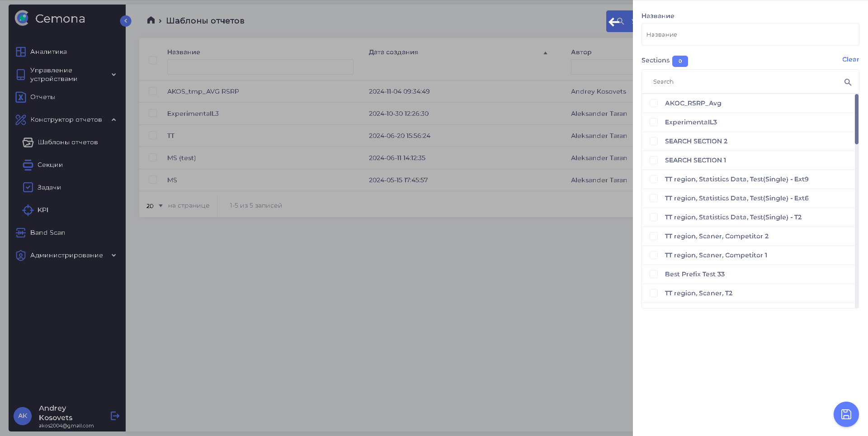Go to Задачи menu item
The width and height of the screenshot is (868, 436).
coord(49,187)
